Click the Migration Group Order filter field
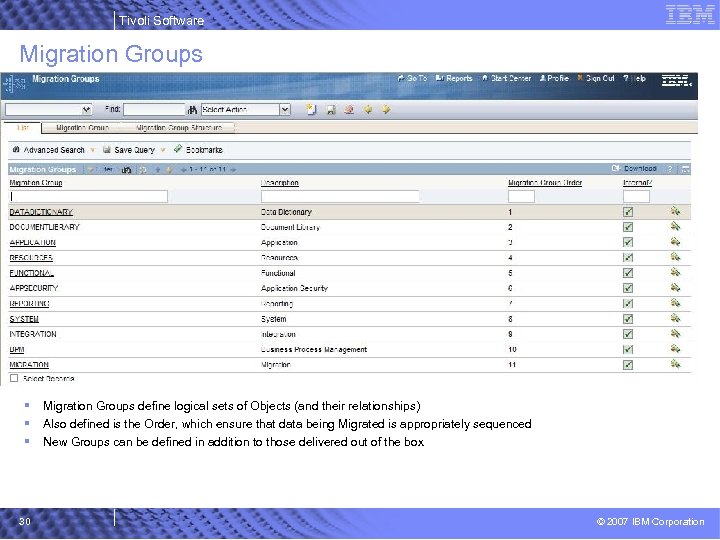 tap(521, 197)
